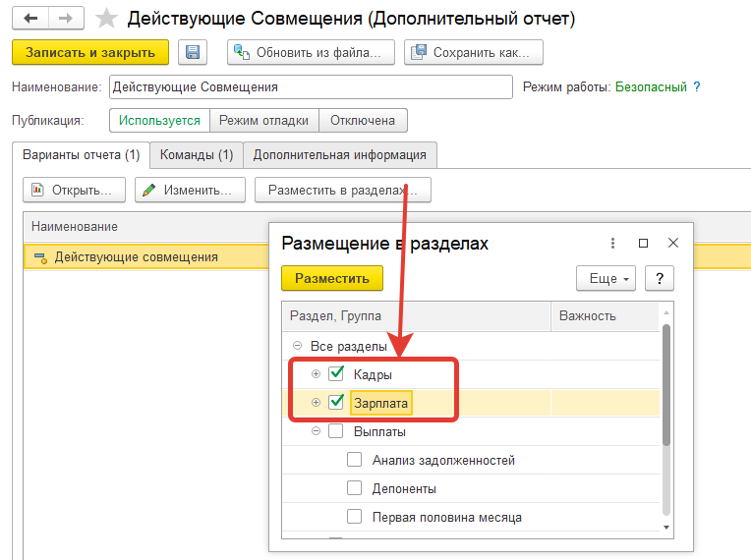This screenshot has width=751, height=560.
Task: Save using the floppy disk icon
Action: click(x=193, y=52)
